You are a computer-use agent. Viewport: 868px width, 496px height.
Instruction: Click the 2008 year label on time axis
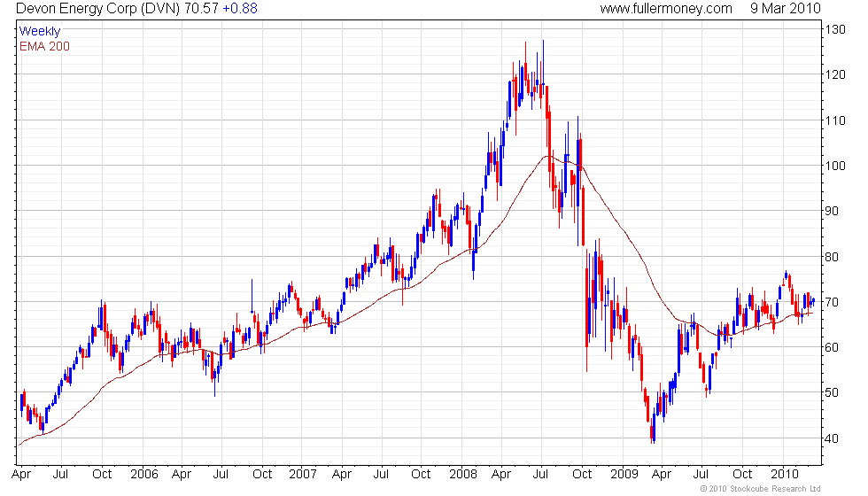(x=463, y=475)
